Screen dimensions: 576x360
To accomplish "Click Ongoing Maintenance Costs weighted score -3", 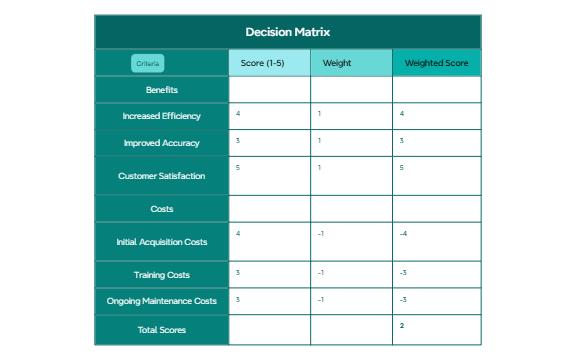I will pyautogui.click(x=403, y=300).
